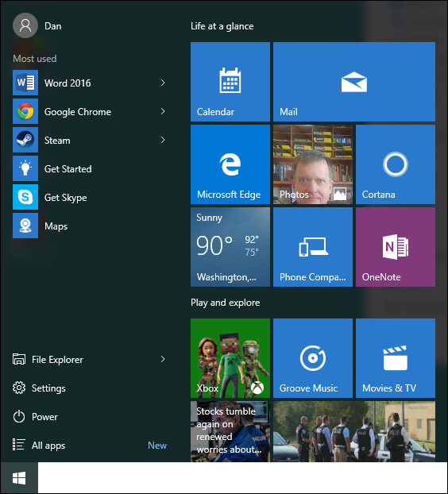Click the 90° temperature reading
Image resolution: width=448 pixels, height=494 pixels.
point(214,245)
